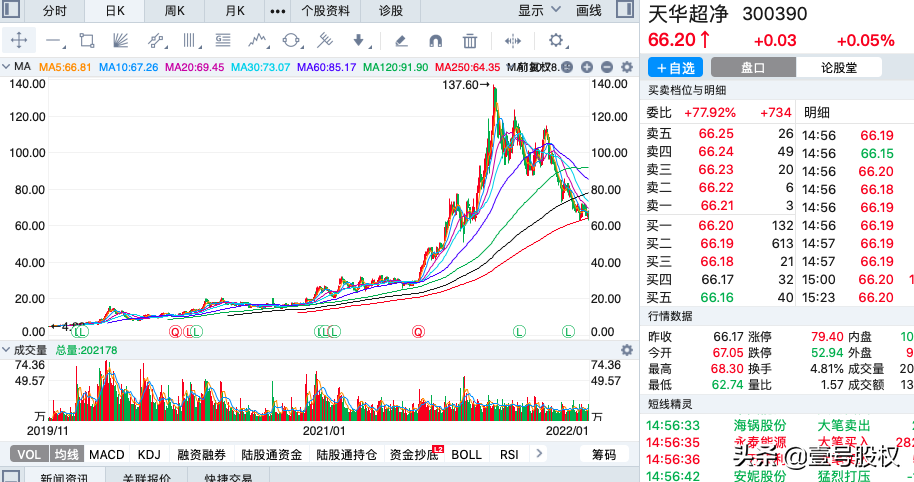Image resolution: width=914 pixels, height=482 pixels.
Task: Click the 画线 drawing button
Action: 589,10
